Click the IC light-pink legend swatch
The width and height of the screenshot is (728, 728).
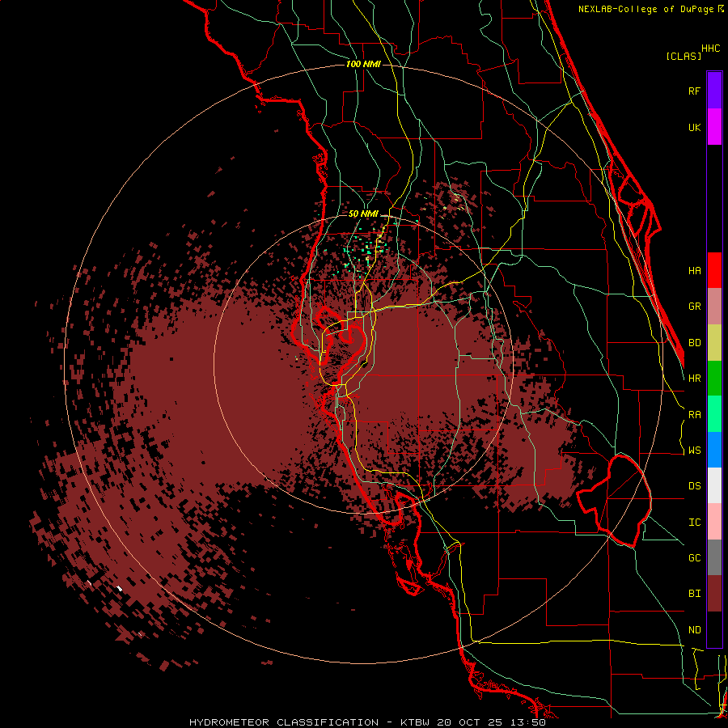click(714, 522)
